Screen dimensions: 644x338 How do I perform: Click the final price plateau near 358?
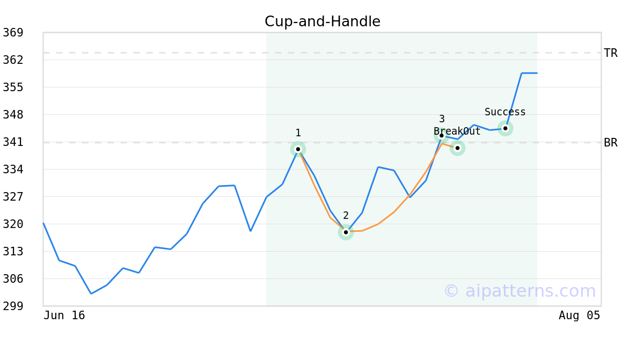[x=529, y=73]
